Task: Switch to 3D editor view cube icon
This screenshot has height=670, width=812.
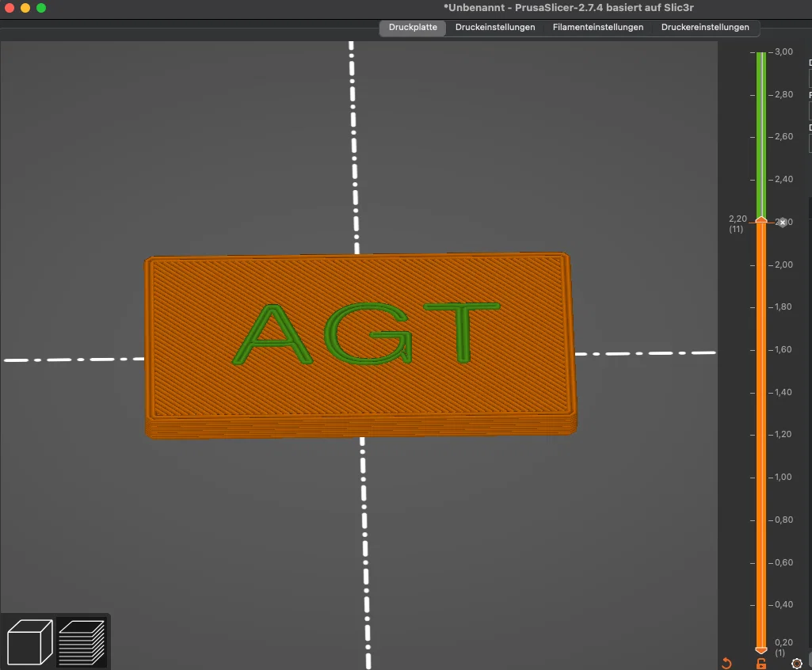Action: (30, 642)
